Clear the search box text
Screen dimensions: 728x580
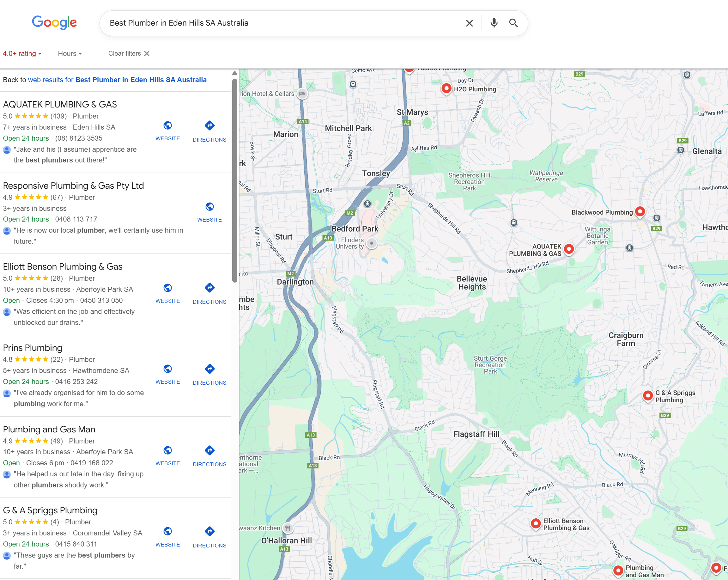pos(469,23)
